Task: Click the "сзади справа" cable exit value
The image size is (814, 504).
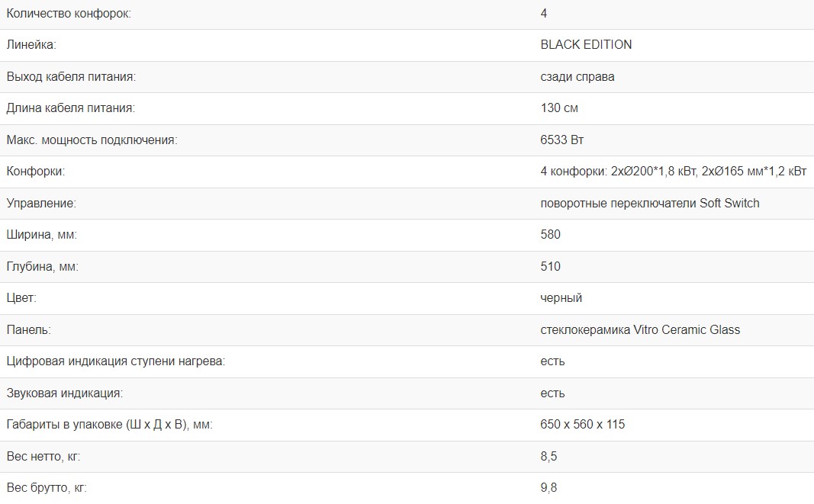Action: click(x=578, y=77)
